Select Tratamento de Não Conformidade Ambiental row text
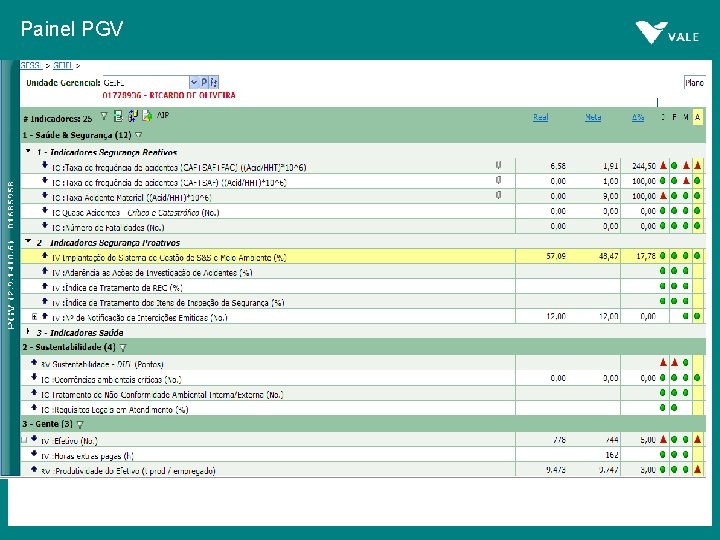The width and height of the screenshot is (720, 540). coord(162,394)
